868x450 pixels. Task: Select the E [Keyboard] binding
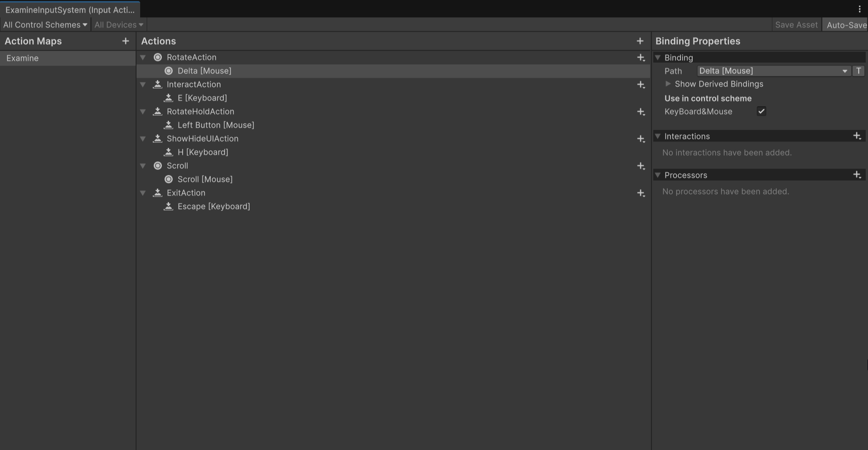click(x=203, y=98)
